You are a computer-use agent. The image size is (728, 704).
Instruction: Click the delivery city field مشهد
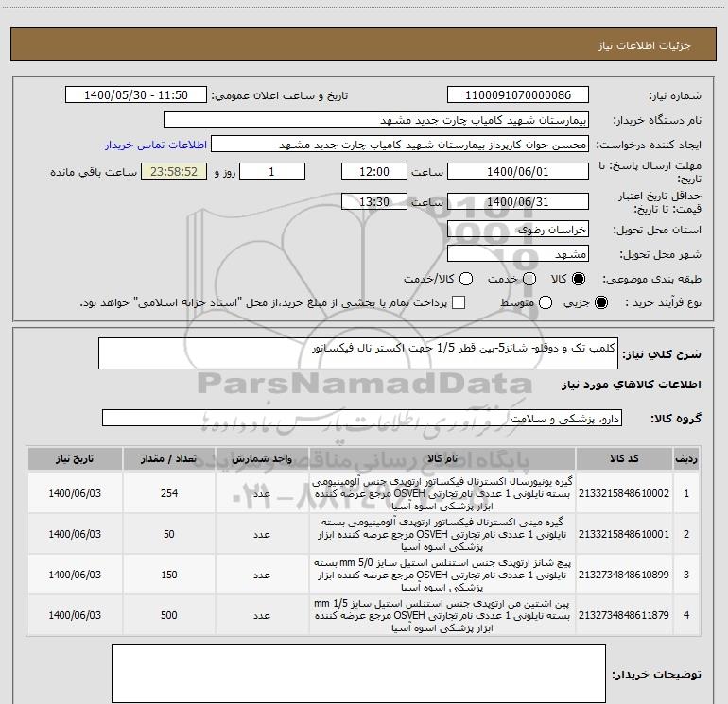[518, 253]
